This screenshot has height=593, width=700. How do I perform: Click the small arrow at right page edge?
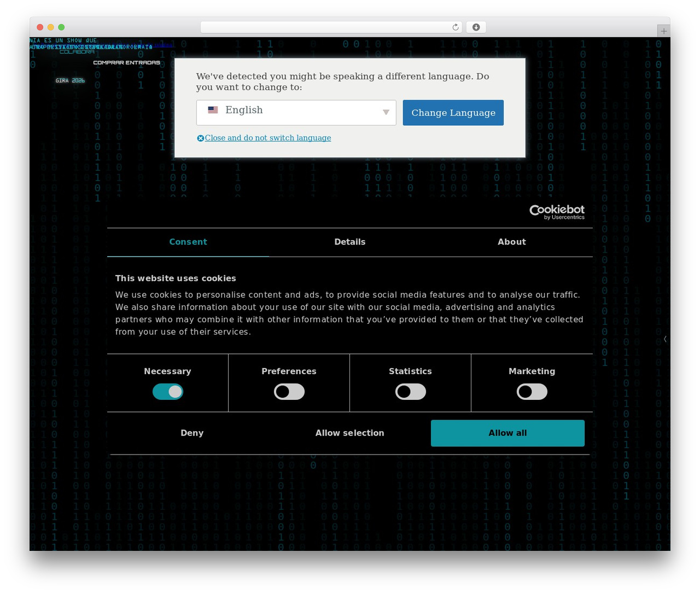665,339
